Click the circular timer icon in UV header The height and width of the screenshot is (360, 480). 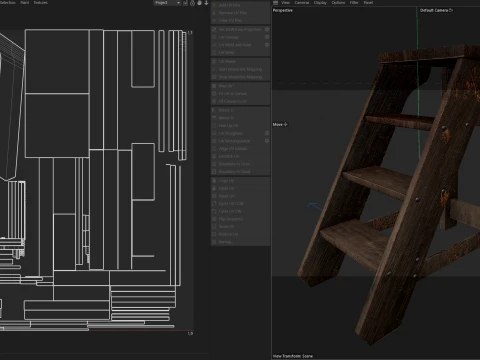192,3
